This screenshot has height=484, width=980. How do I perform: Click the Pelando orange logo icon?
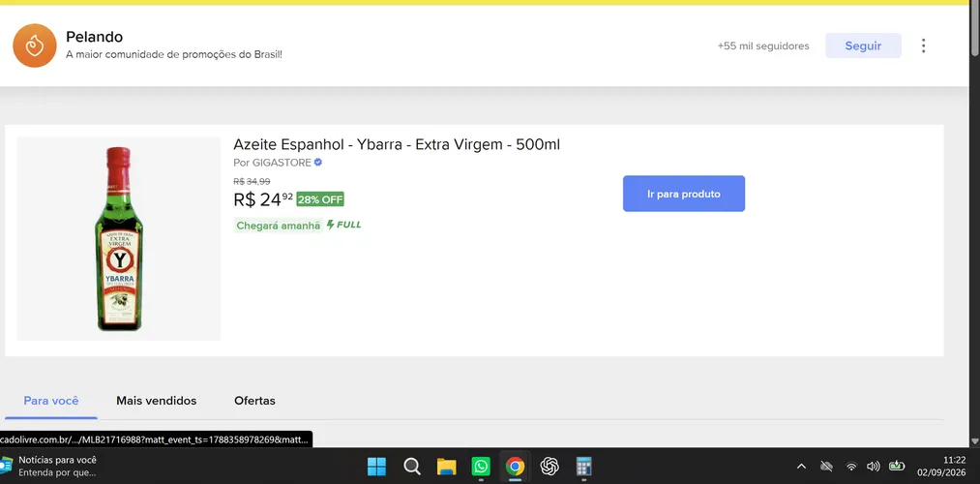point(35,45)
